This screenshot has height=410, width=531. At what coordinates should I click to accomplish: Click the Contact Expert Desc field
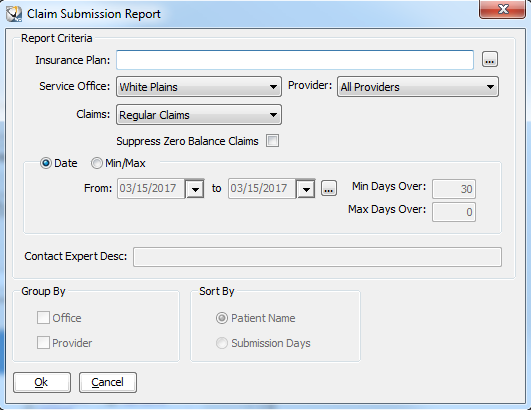(317, 257)
